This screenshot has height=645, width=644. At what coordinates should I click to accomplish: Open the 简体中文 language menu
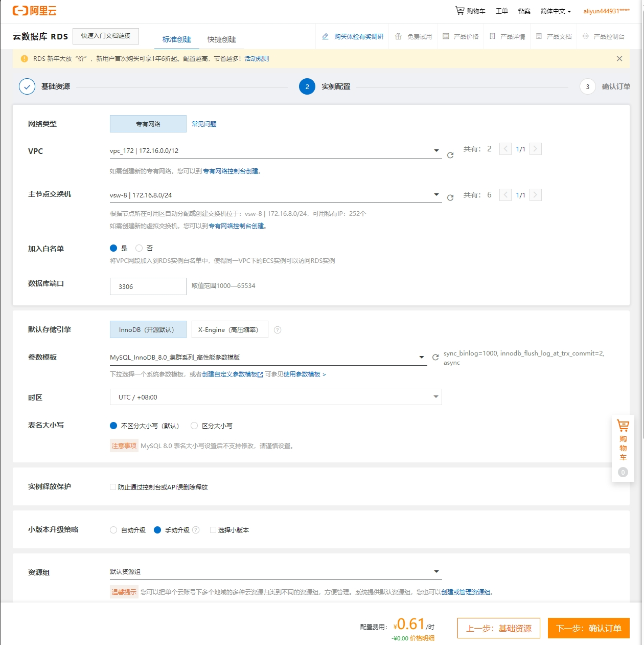[x=556, y=11]
